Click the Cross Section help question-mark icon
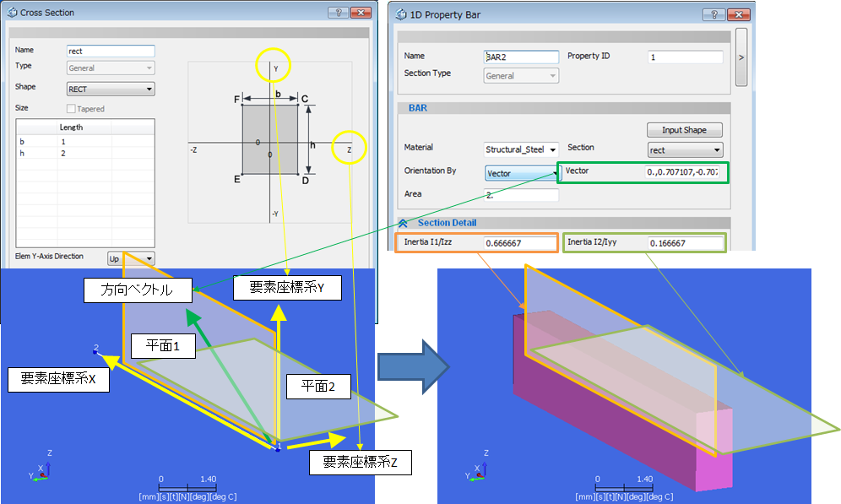The height and width of the screenshot is (504, 841). pos(339,13)
